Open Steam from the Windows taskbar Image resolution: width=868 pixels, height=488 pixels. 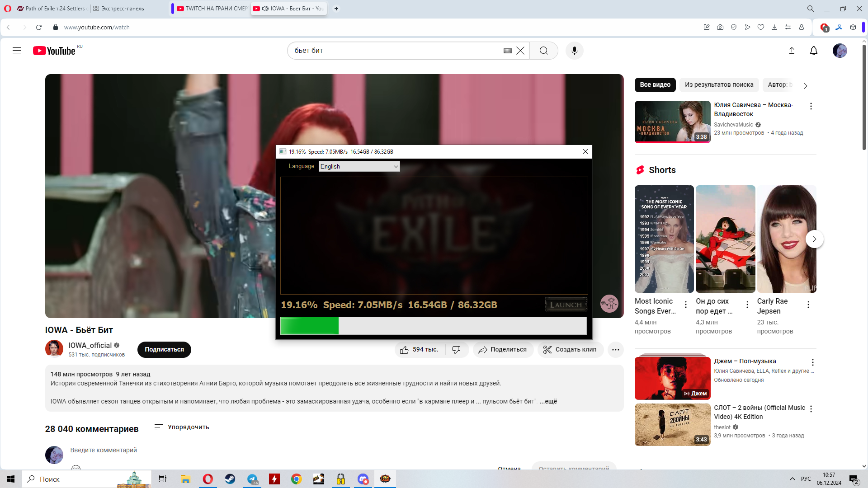pyautogui.click(x=230, y=479)
